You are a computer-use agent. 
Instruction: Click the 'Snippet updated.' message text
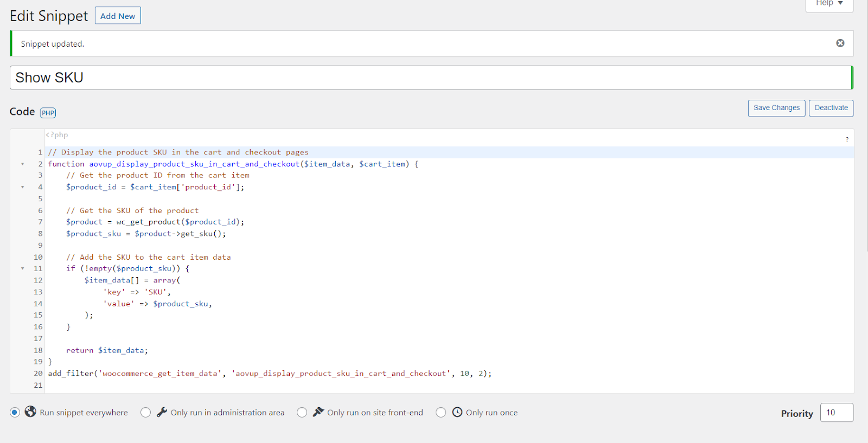click(x=53, y=44)
